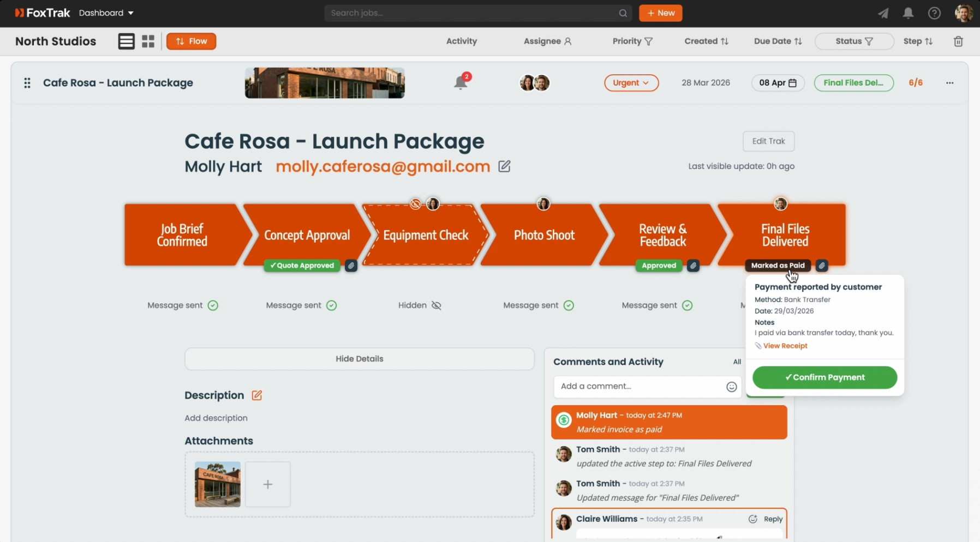Open attachment clip on Review & Feedback
Image resolution: width=980 pixels, height=542 pixels.
pyautogui.click(x=693, y=266)
